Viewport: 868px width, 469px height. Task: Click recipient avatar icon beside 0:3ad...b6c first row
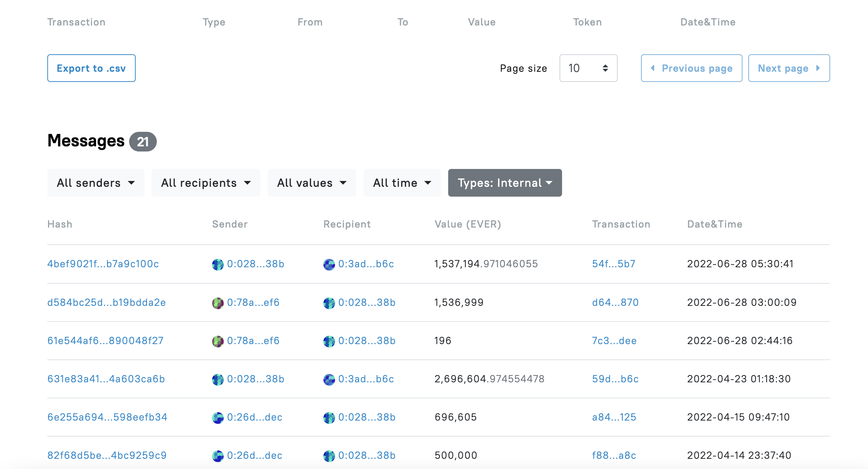329,264
